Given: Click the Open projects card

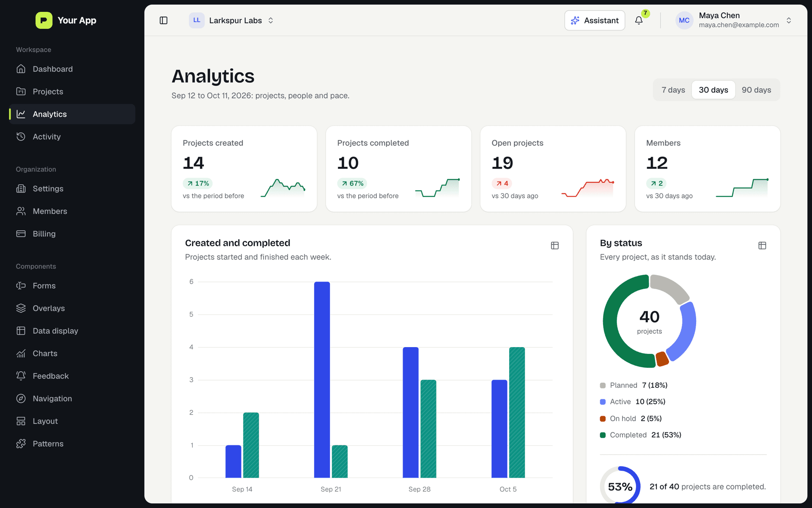Looking at the screenshot, I should tap(553, 168).
